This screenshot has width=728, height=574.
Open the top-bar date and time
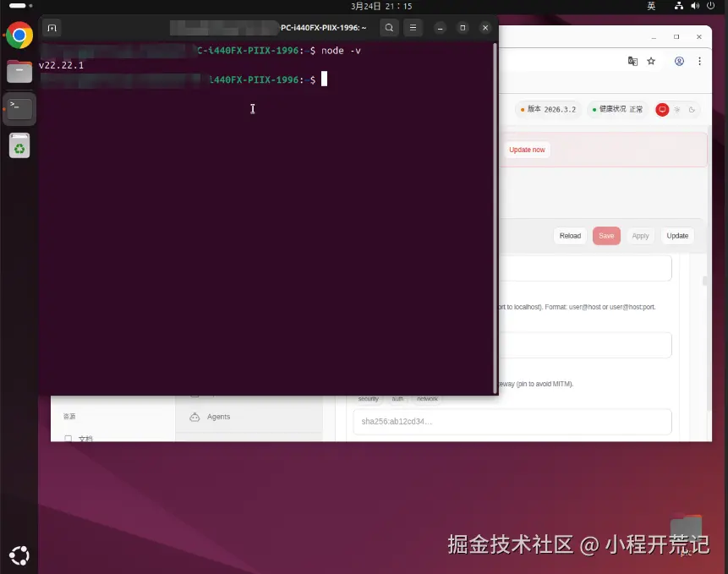coord(381,6)
